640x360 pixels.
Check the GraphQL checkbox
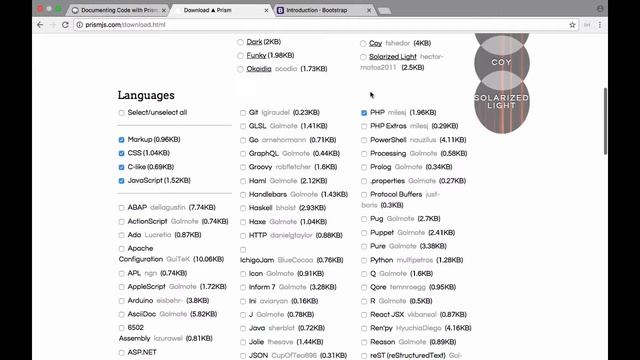(243, 154)
